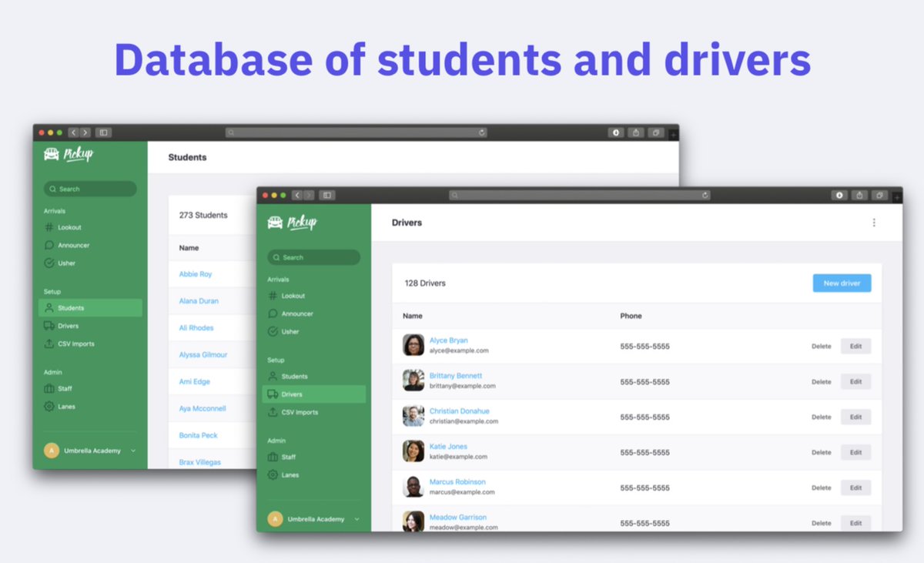
Task: Open student Alyssa Gilmour in Students window
Action: [x=203, y=355]
